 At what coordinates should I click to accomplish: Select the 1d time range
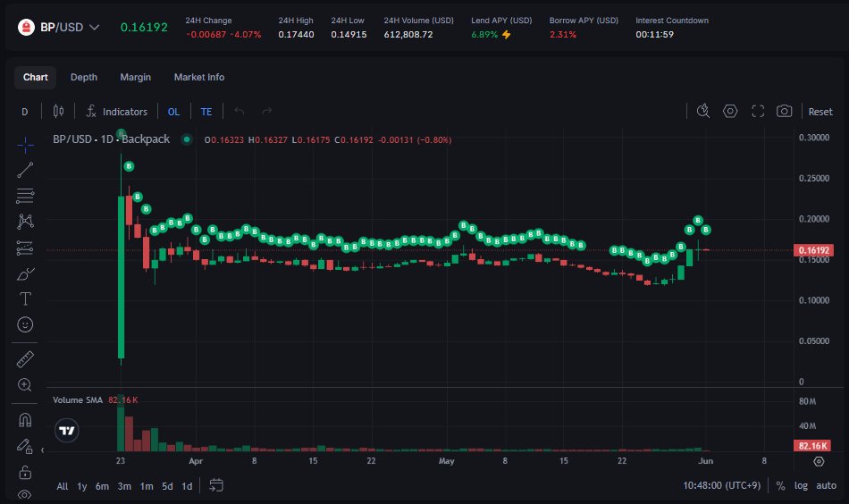pyautogui.click(x=187, y=486)
